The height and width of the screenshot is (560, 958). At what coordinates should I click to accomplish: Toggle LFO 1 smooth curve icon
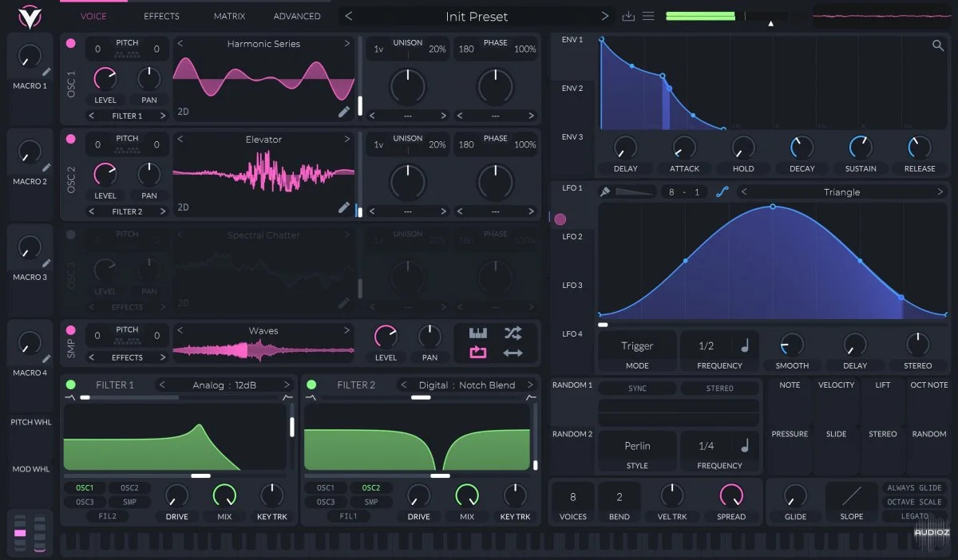(x=722, y=191)
